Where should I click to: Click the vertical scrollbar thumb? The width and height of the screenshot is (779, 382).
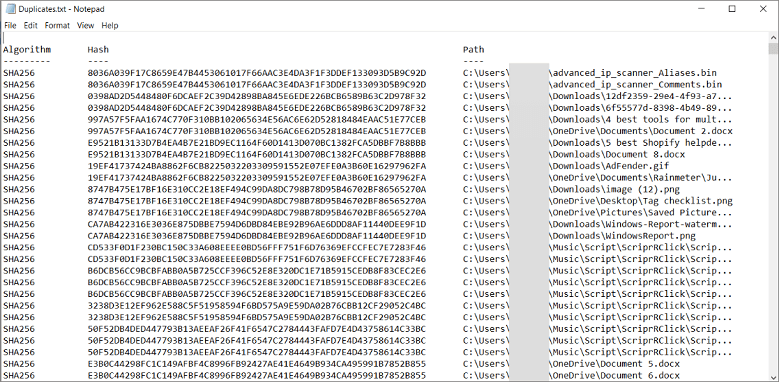coord(773,48)
